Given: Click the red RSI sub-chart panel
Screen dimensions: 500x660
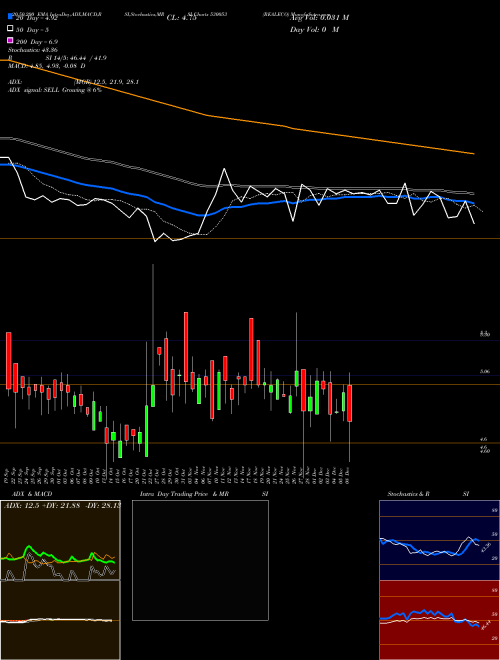Looking at the screenshot, I should pyautogui.click(x=439, y=620).
